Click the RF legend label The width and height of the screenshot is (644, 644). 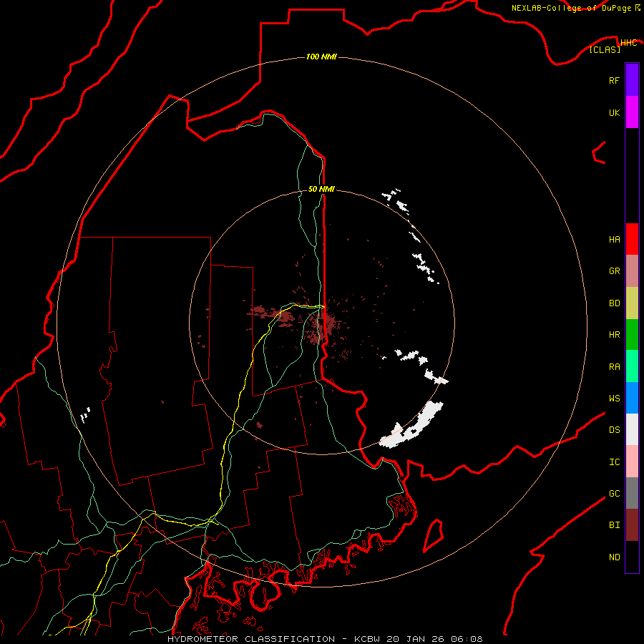[614, 80]
